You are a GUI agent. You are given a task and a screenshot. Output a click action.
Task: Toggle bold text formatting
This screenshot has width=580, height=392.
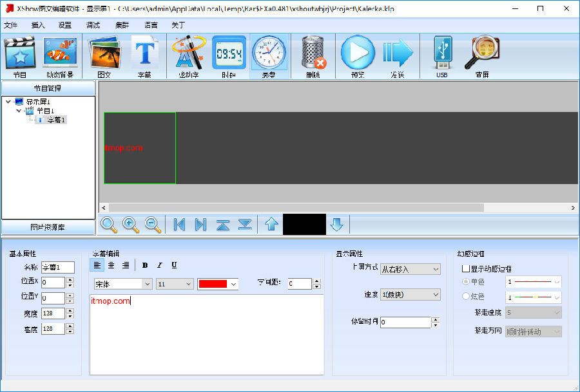[x=145, y=265]
